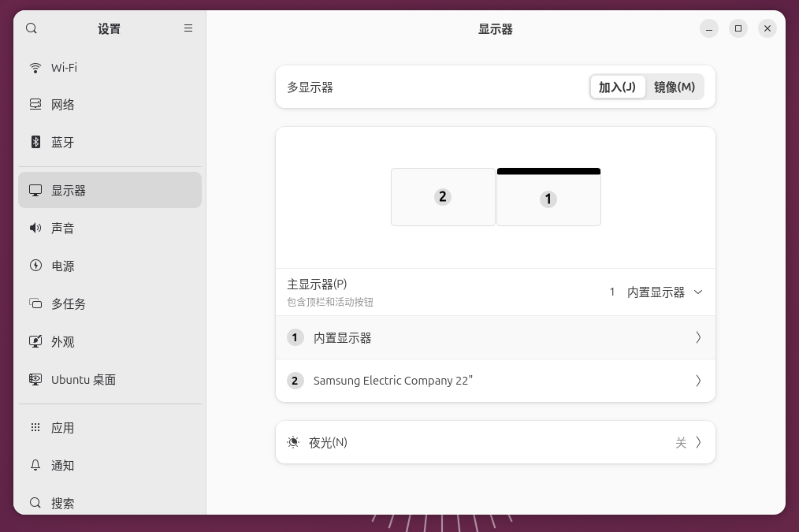Click number badge 1 in 内置显示器 row
Image resolution: width=799 pixels, height=532 pixels.
coord(295,337)
